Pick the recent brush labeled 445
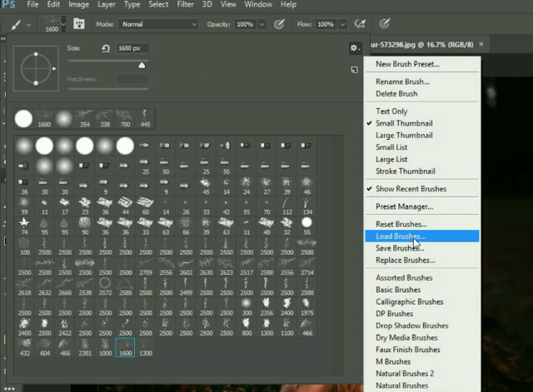This screenshot has height=392, width=533. pyautogui.click(x=145, y=118)
